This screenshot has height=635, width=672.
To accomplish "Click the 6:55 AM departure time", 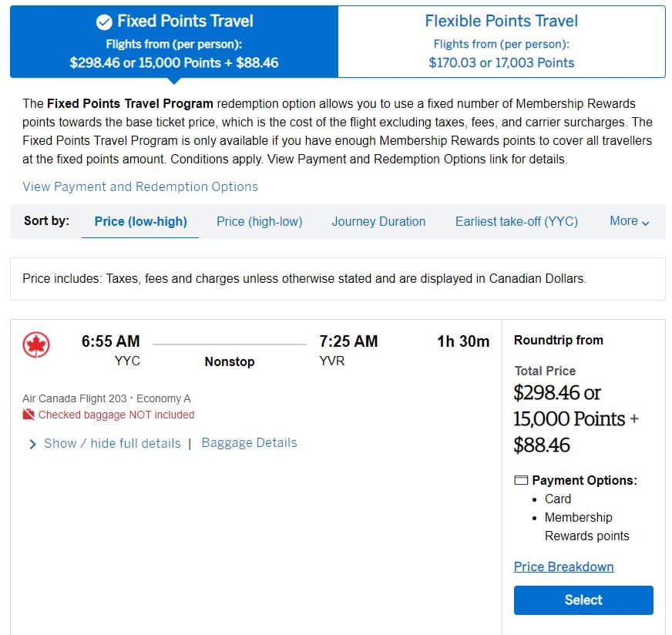I will tap(111, 341).
